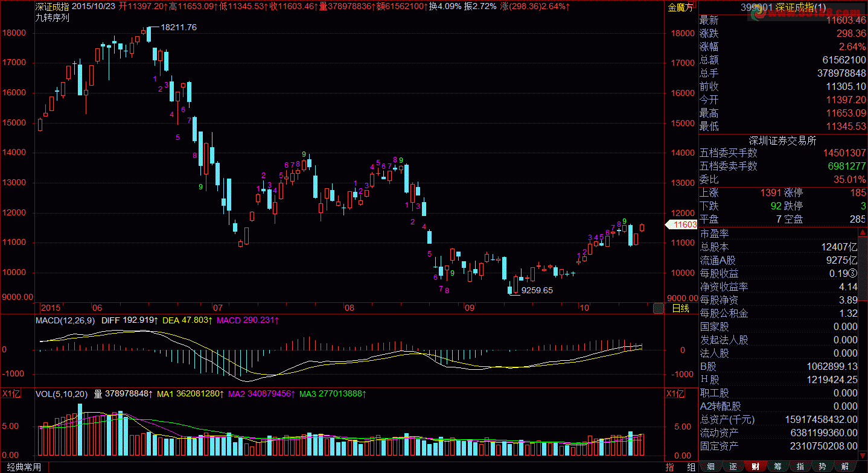
Task: Click the red 指 button beside 组
Action: [x=670, y=467]
